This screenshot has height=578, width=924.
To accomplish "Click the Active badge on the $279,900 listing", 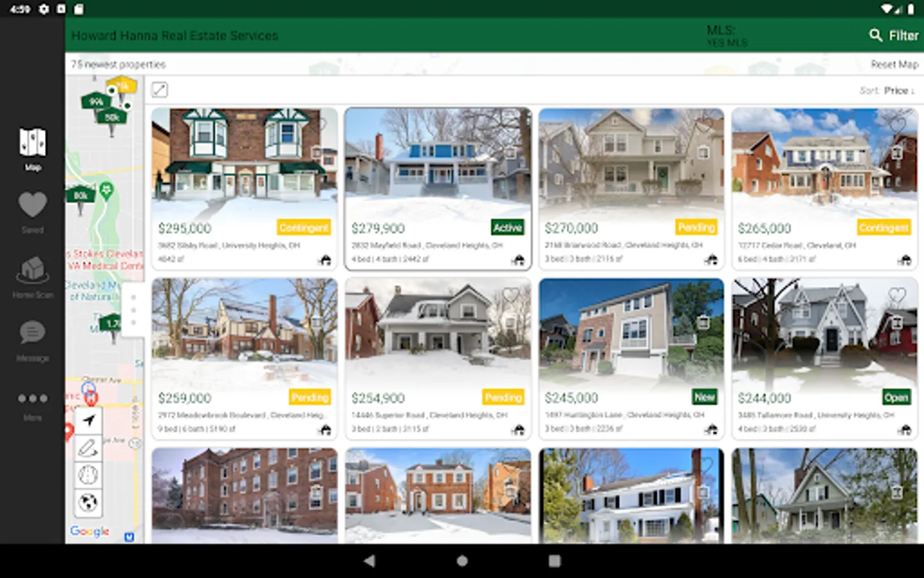I will click(x=508, y=227).
